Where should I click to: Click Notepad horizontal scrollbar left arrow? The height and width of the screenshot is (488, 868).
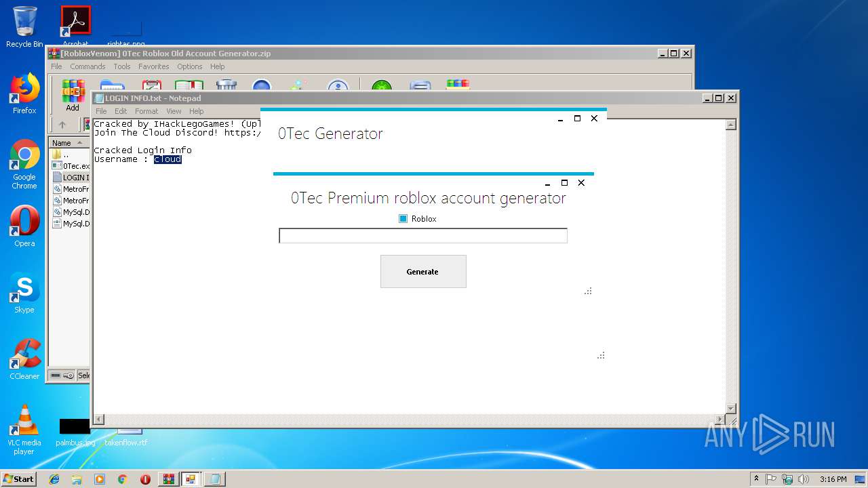tap(98, 419)
